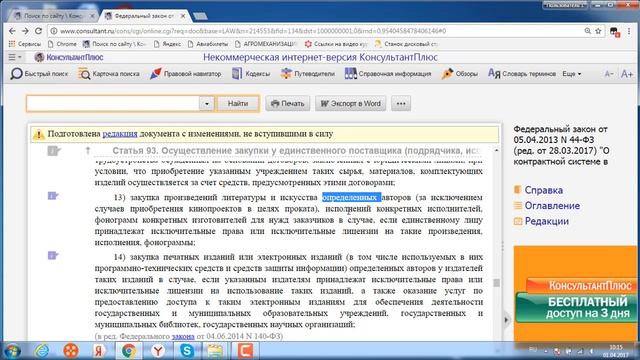Open Обзоры section
The width and height of the screenshot is (640, 360).
pos(460,74)
